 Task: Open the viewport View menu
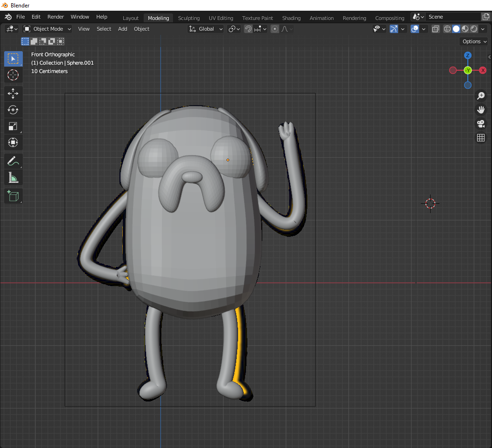click(x=84, y=29)
